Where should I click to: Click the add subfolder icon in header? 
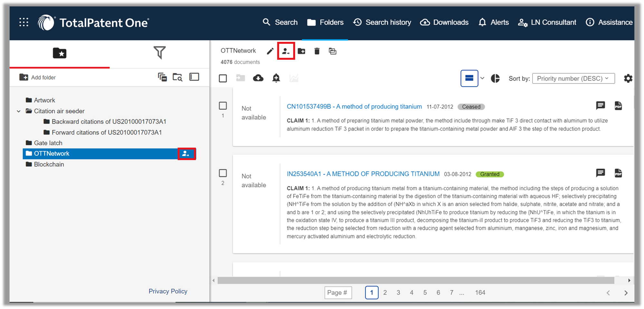[x=301, y=51]
